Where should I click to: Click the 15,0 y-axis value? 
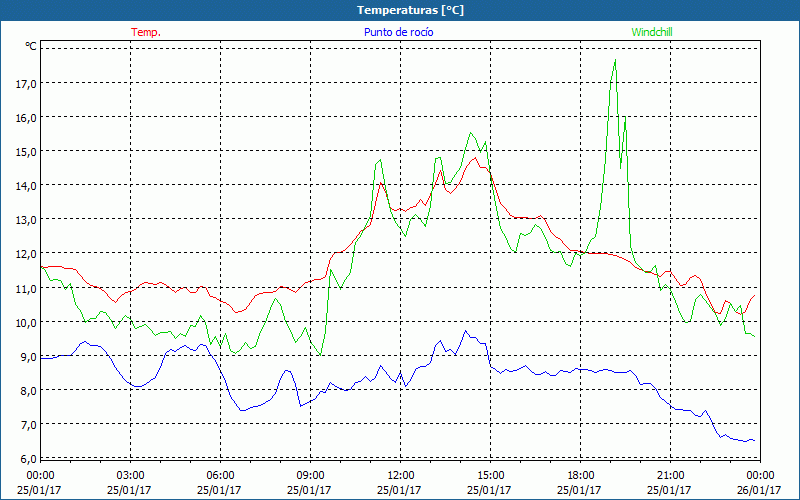pos(26,152)
